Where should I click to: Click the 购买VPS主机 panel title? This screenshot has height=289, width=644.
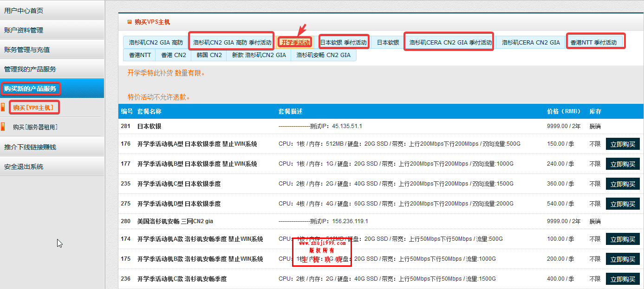(152, 22)
